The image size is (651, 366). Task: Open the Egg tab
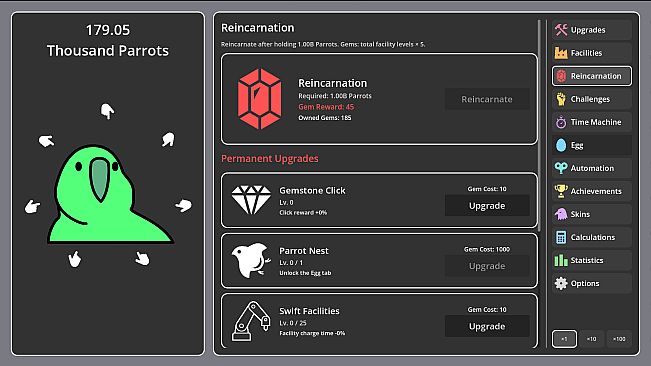pyautogui.click(x=592, y=145)
